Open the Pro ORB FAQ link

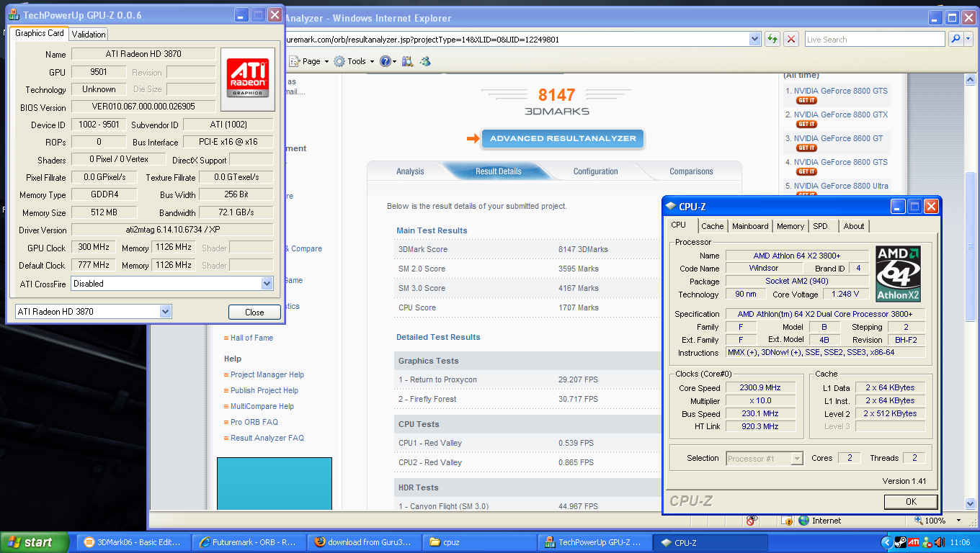[254, 422]
